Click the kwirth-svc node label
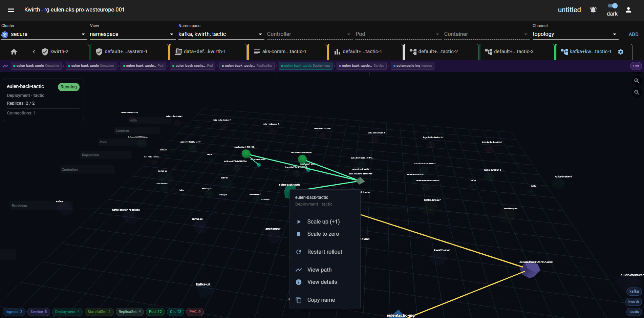The image size is (644, 318). (x=442, y=250)
